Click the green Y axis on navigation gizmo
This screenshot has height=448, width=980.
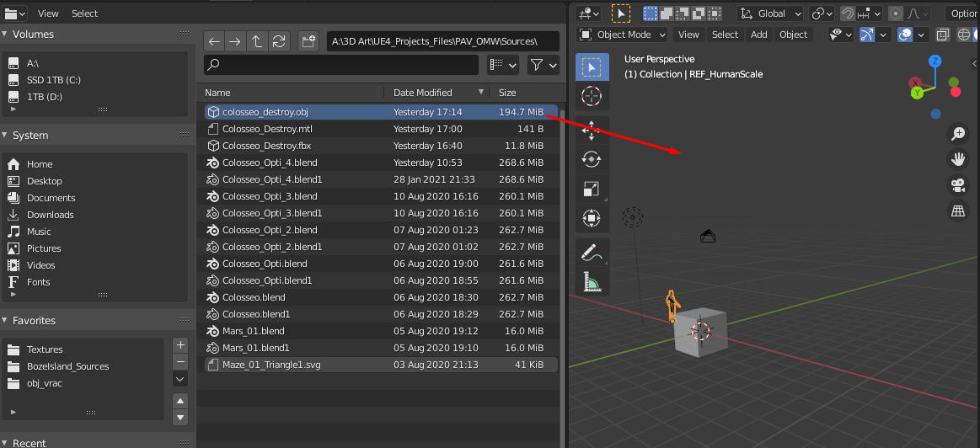(x=917, y=93)
